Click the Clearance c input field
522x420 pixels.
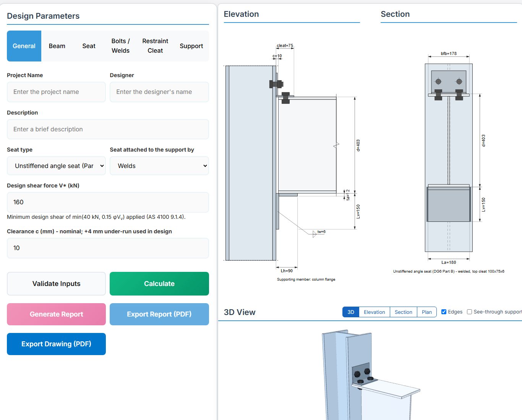coord(108,248)
